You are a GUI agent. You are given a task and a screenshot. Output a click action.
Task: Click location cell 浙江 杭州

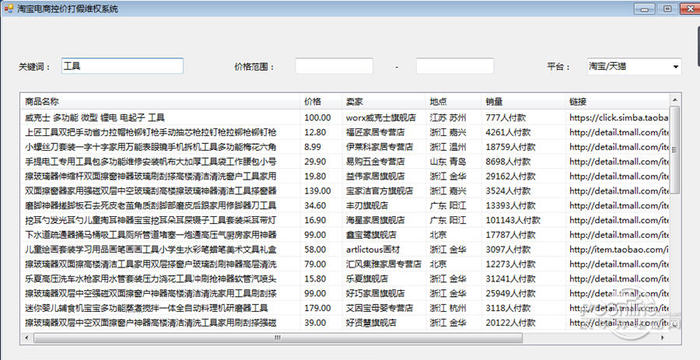(x=448, y=308)
